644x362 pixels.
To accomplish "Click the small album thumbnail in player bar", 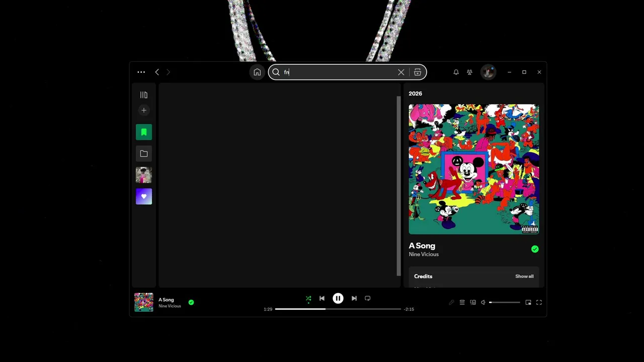I will tap(144, 302).
